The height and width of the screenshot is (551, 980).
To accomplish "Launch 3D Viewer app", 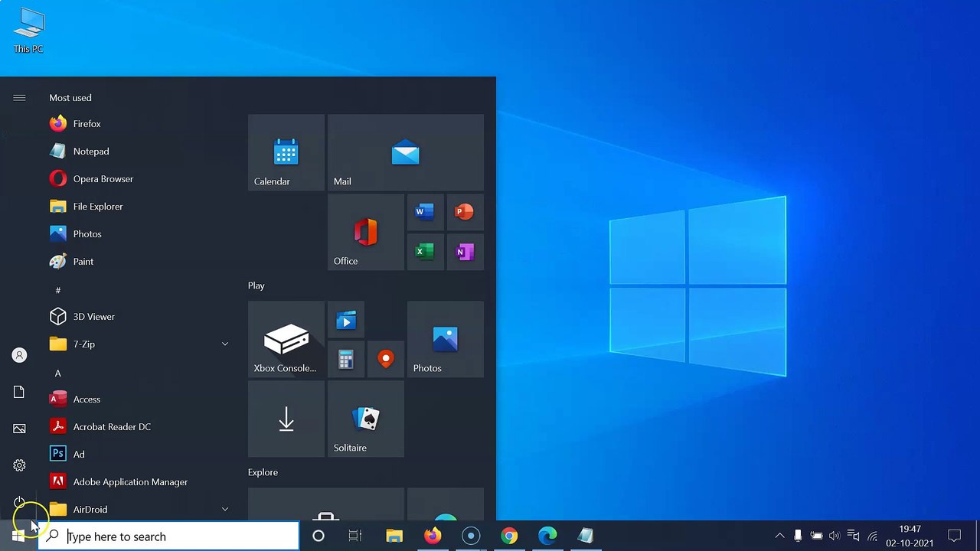I will pos(138,317).
